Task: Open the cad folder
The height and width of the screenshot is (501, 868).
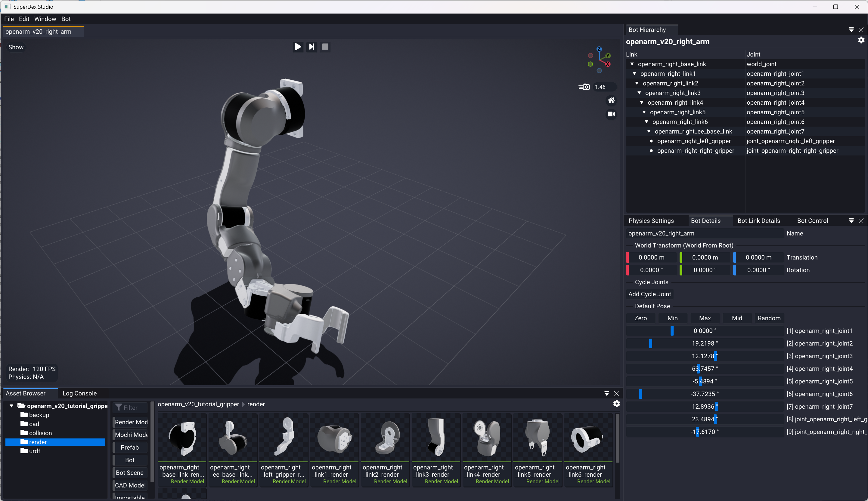Action: (x=30, y=424)
